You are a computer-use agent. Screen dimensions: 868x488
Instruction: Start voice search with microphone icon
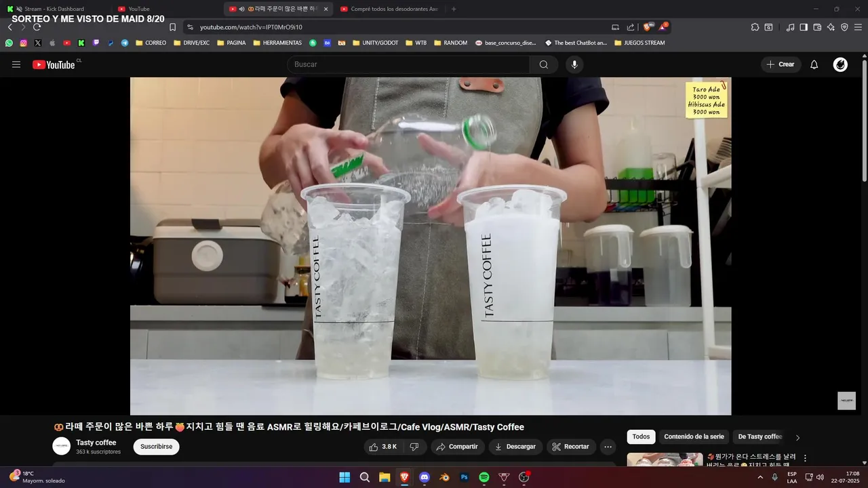click(574, 64)
